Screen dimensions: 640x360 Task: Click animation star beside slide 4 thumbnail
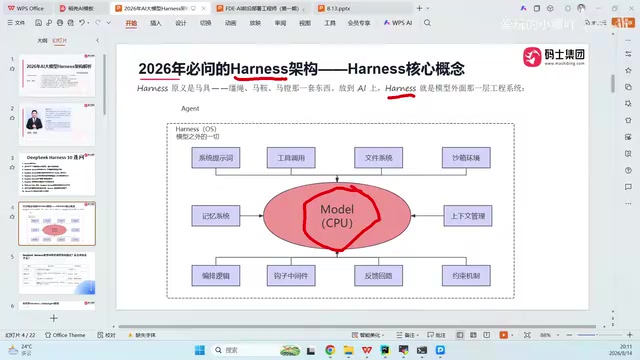12,217
